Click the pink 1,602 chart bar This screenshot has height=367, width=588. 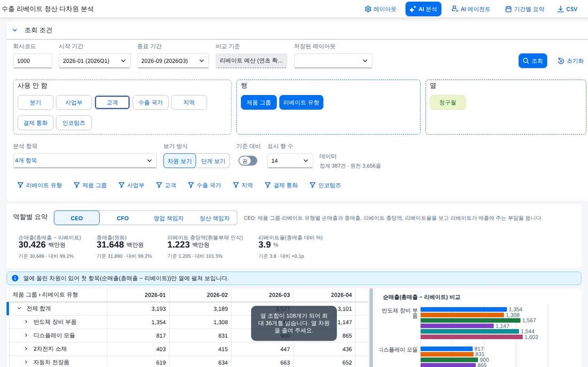click(471, 337)
